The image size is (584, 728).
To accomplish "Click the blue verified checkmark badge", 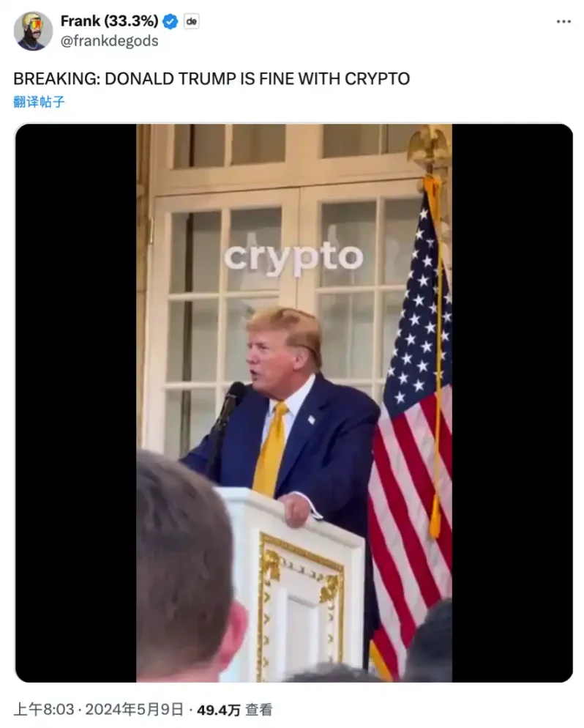I will click(171, 21).
